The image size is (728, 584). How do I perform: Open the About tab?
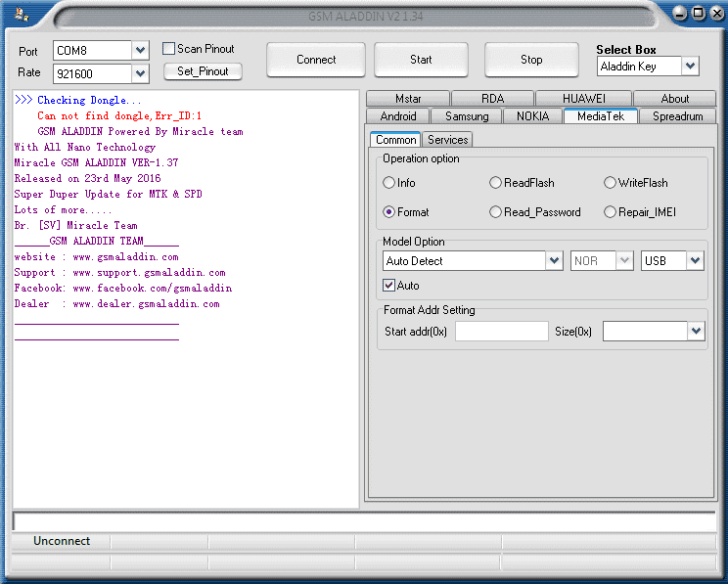[x=674, y=99]
